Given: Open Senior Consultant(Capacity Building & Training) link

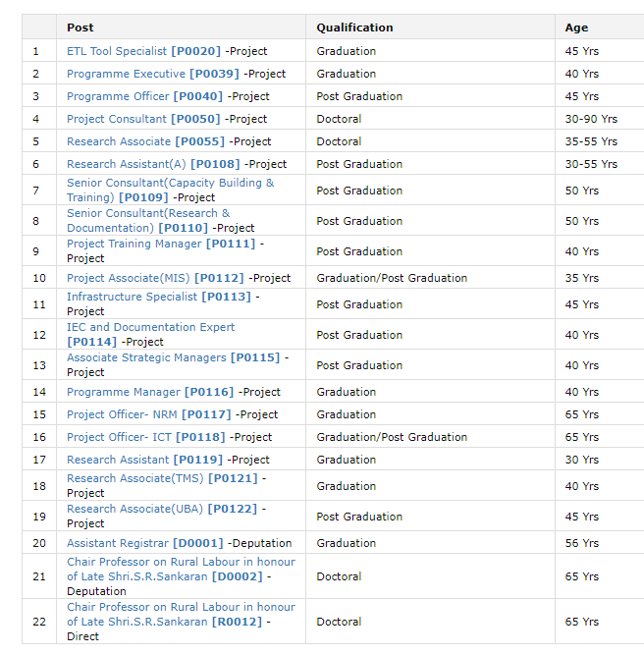Looking at the screenshot, I should 171,190.
